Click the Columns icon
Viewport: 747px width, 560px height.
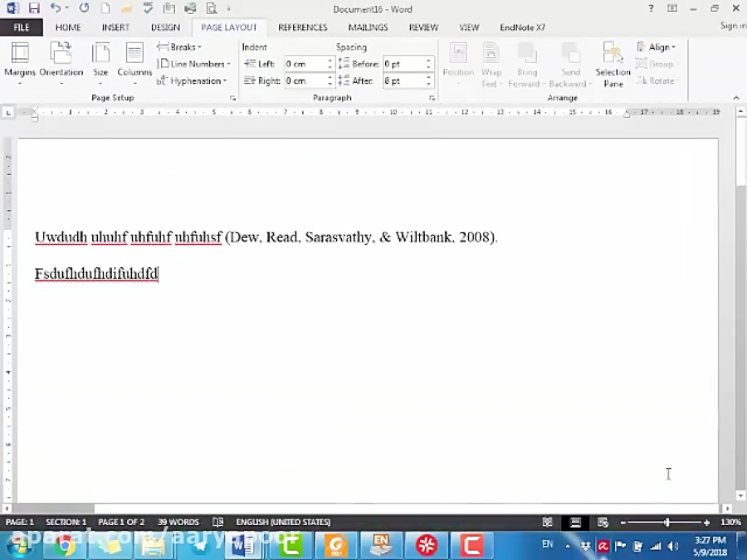[134, 61]
